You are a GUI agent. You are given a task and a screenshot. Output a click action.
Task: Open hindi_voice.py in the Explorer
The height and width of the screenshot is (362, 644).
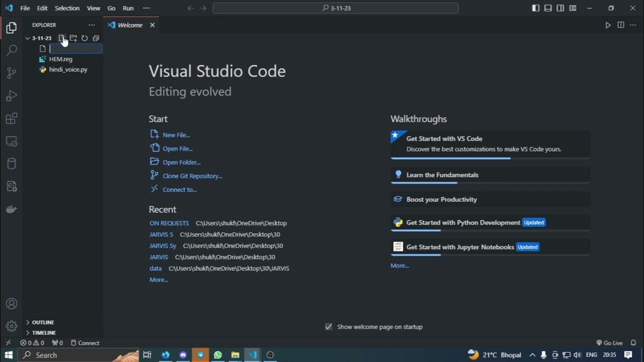[x=68, y=70]
